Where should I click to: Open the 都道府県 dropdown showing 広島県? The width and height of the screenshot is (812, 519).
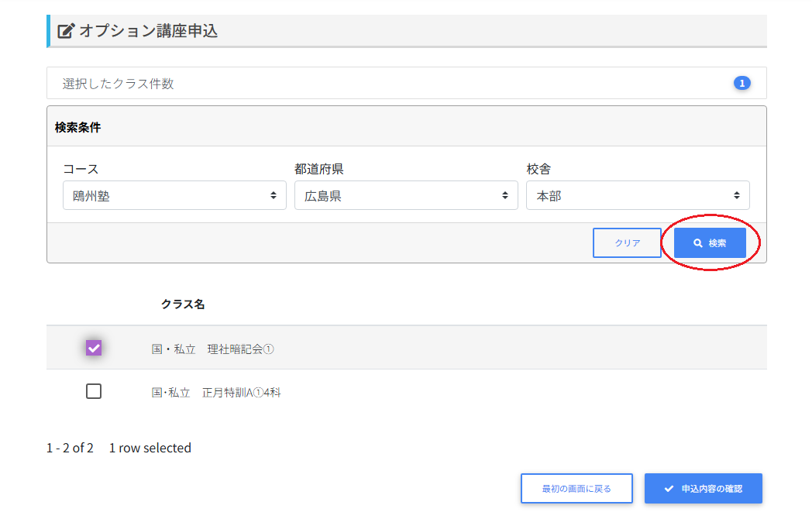(x=406, y=196)
